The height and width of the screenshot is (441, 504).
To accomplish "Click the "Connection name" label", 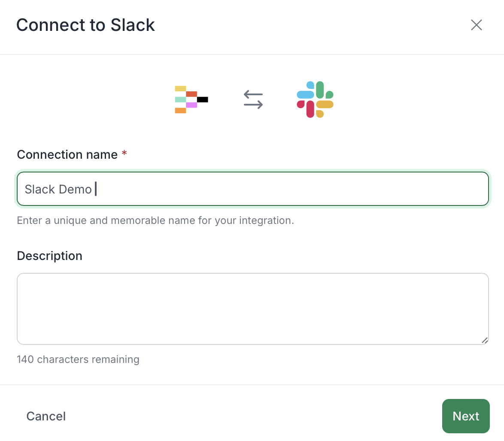I will tap(67, 154).
